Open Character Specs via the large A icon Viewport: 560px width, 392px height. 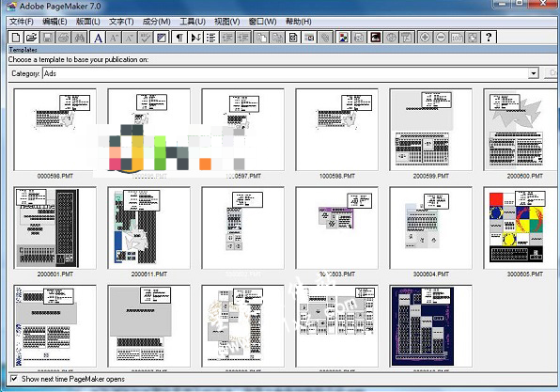(99, 38)
